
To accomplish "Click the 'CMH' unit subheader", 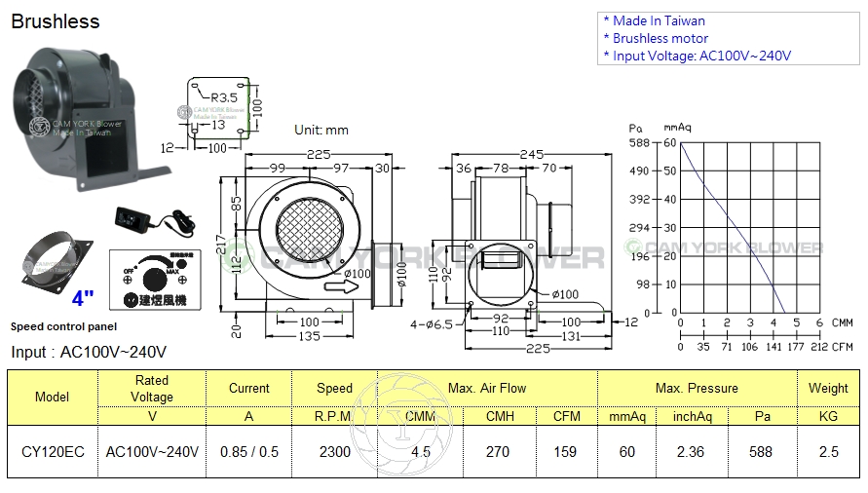I will (x=500, y=417).
